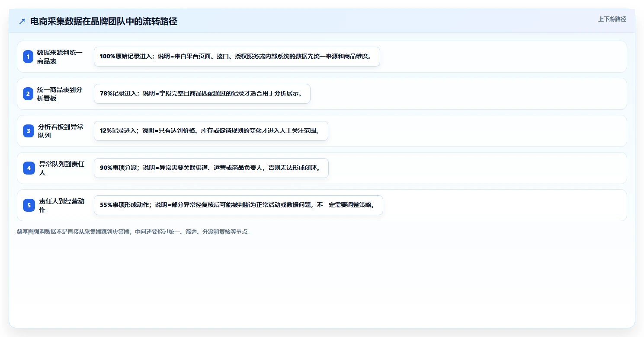The height and width of the screenshot is (337, 644).
Task: Click the label 统一商品表到分析看板
Action: coord(60,94)
